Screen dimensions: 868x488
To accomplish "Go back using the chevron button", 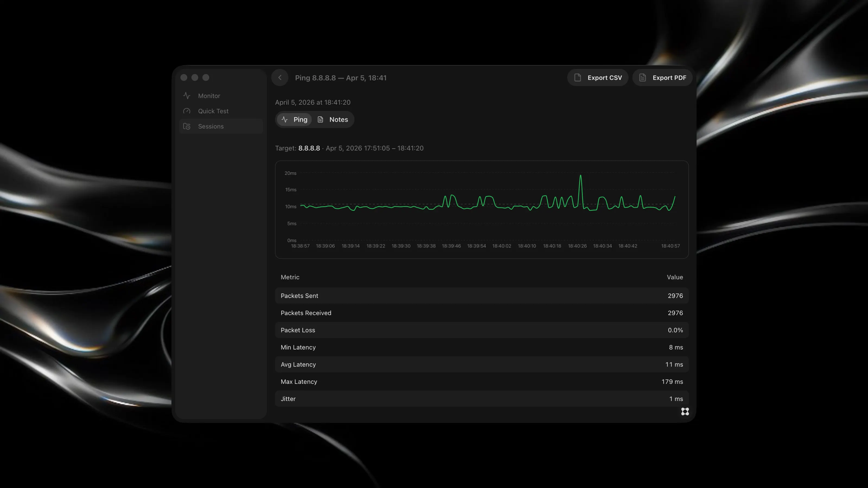I will 280,78.
